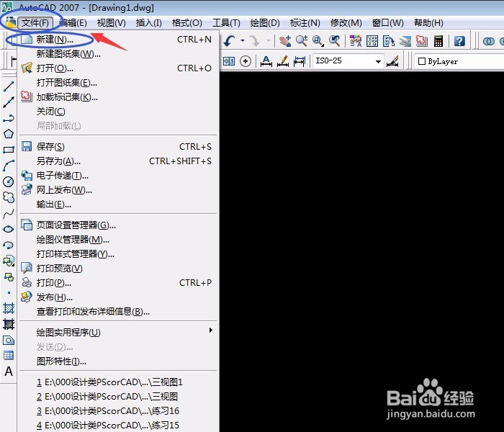This screenshot has height=432, width=504.
Task: Select the Insert Block tool
Action: 9,261
